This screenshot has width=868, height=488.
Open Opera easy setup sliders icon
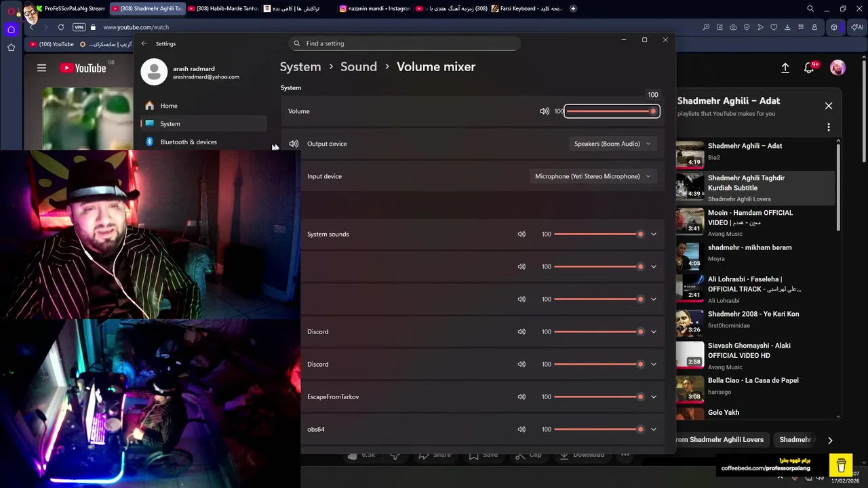(x=801, y=27)
